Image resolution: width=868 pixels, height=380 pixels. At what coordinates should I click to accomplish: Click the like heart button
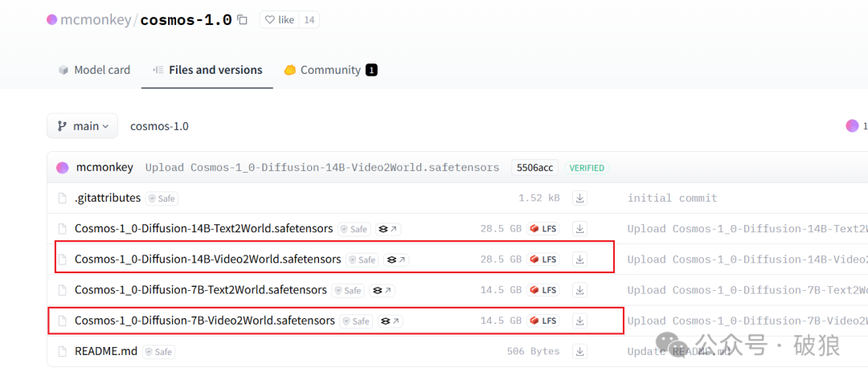[x=280, y=20]
